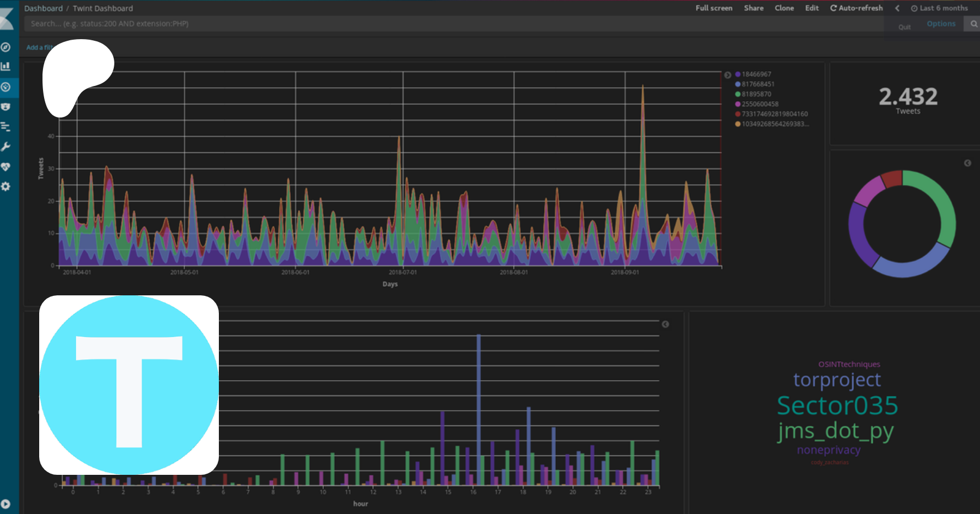
Task: Open Timelion from the sidebar mask icon
Action: (6, 107)
